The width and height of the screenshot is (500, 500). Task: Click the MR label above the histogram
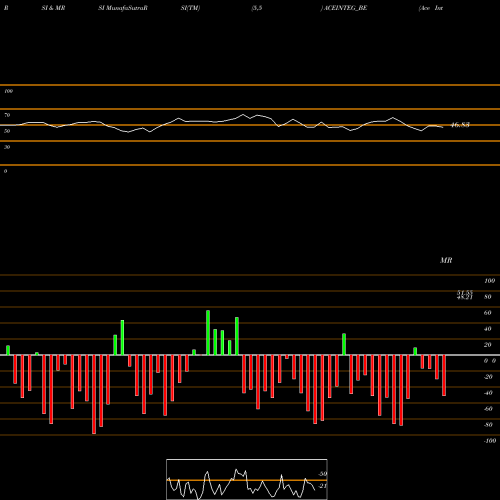(446, 260)
